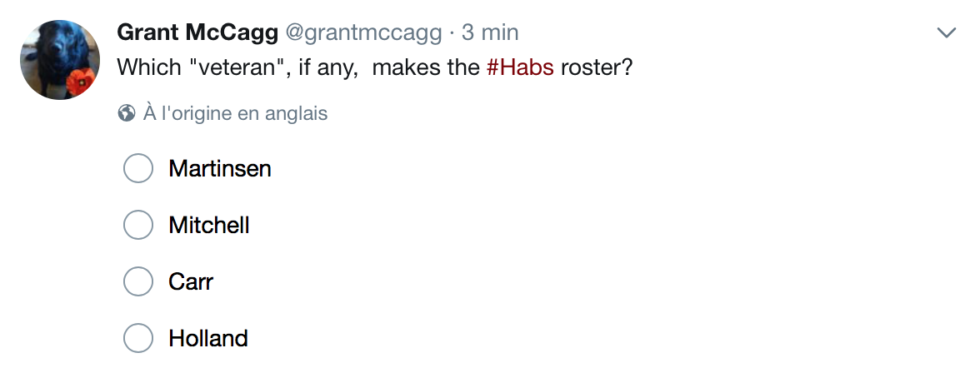Image resolution: width=980 pixels, height=368 pixels.
Task: Vote using the Holland radio circle
Action: [138, 338]
